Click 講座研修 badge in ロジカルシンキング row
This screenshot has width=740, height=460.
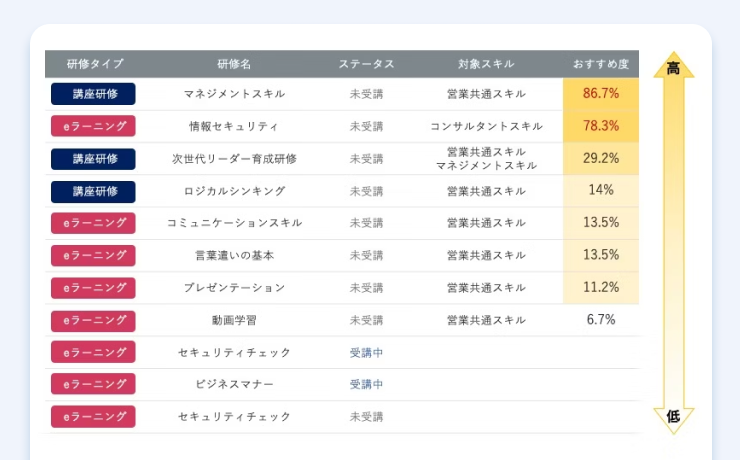click(93, 192)
